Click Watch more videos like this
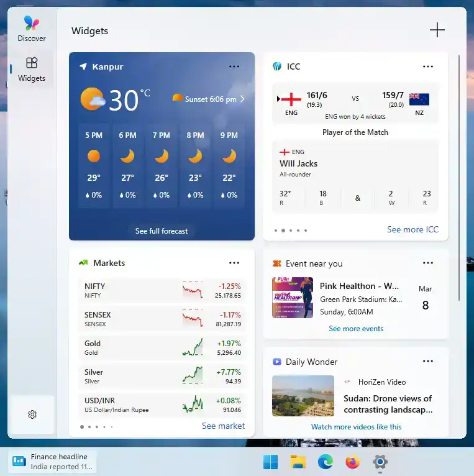The height and width of the screenshot is (476, 474). 356,427
